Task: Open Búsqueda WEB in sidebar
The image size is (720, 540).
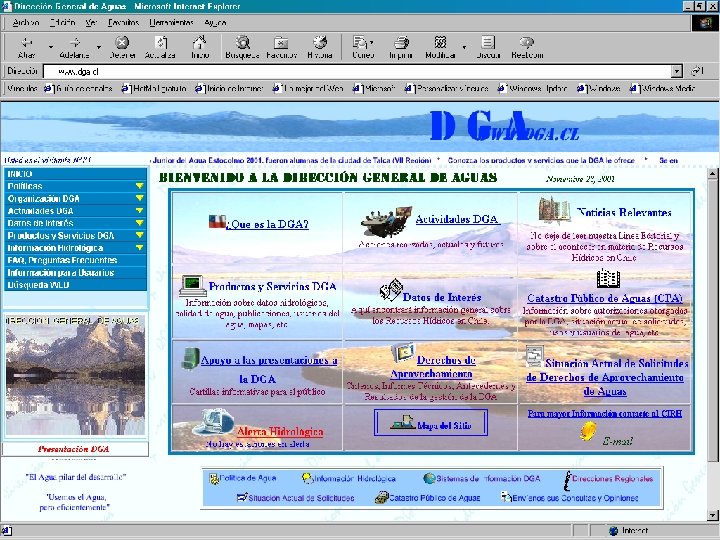Action: 75,285
